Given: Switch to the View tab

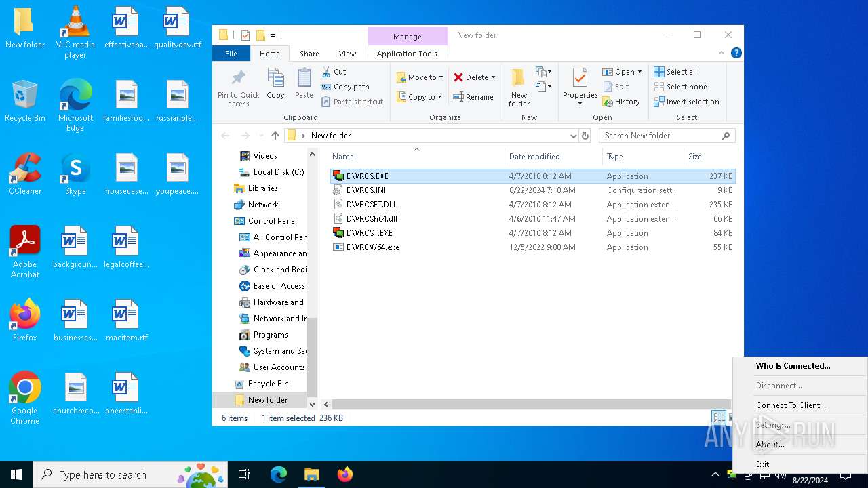Looking at the screenshot, I should click(347, 54).
